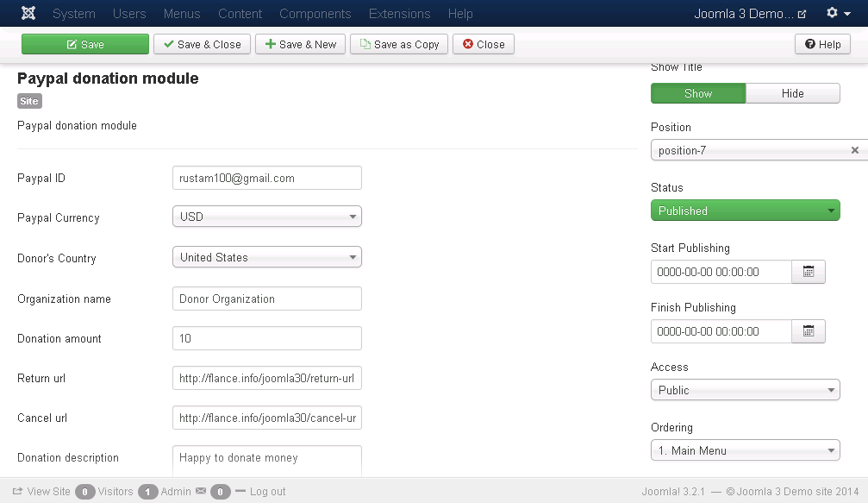This screenshot has width=868, height=503.
Task: Set Show Title to Hide
Action: click(x=793, y=93)
